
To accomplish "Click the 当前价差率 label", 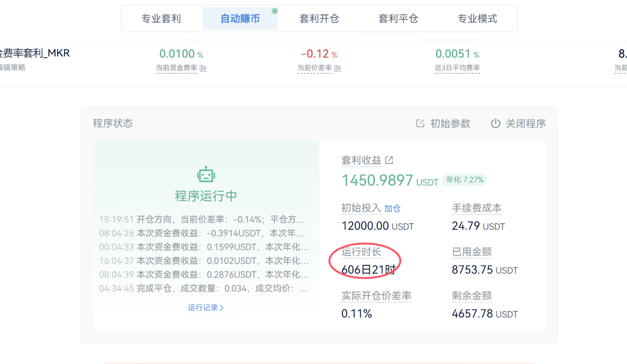I will pos(315,68).
